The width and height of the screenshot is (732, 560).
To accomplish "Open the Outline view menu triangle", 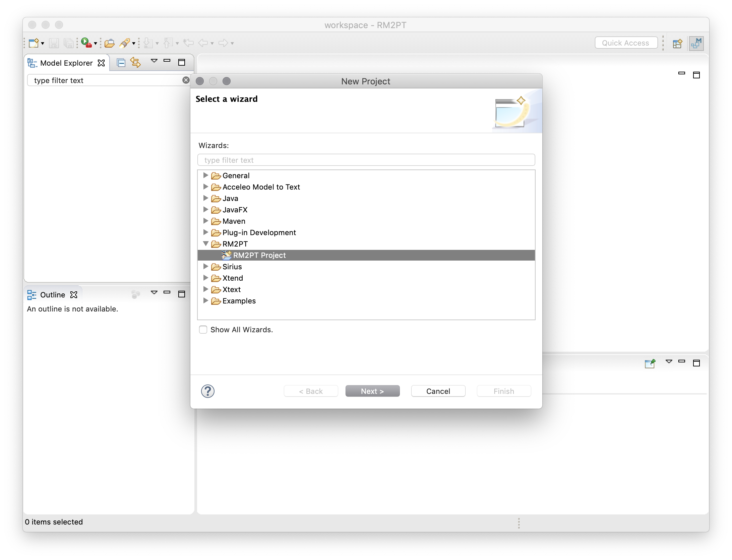I will pyautogui.click(x=154, y=293).
